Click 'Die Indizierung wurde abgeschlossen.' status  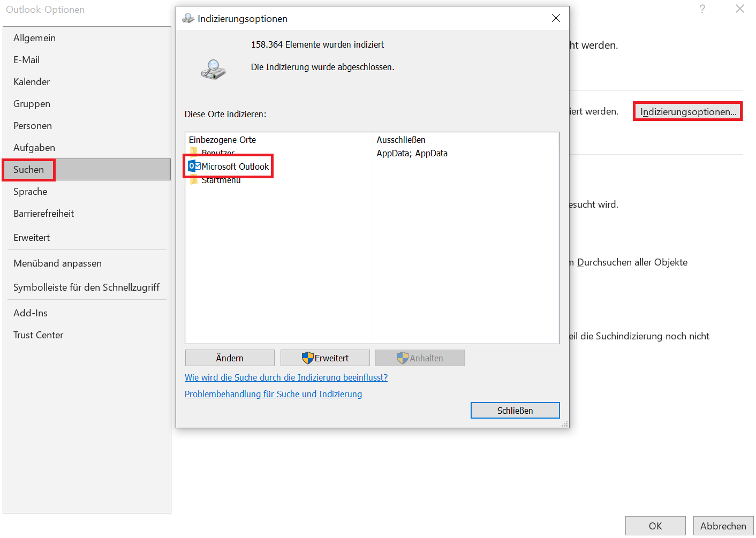tap(322, 67)
